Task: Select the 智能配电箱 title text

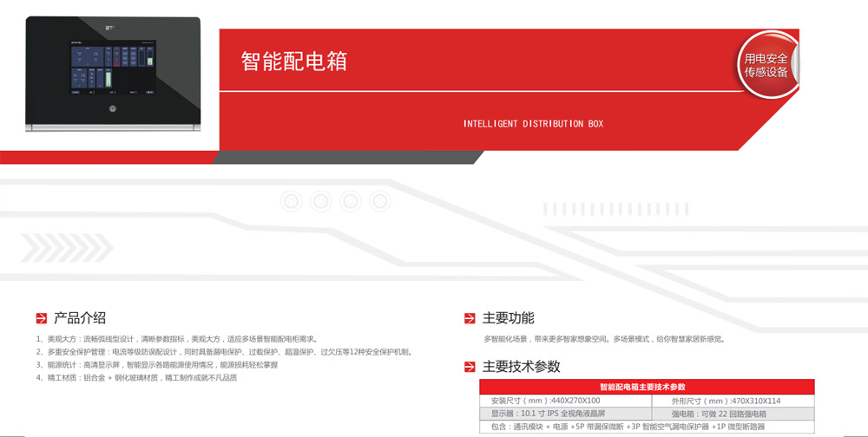Action: (x=293, y=62)
